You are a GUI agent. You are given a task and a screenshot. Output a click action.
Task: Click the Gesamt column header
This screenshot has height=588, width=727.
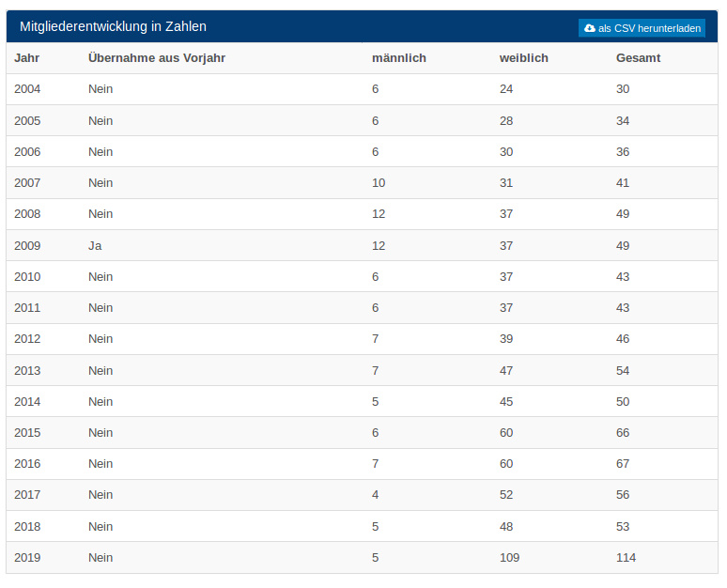tap(638, 58)
